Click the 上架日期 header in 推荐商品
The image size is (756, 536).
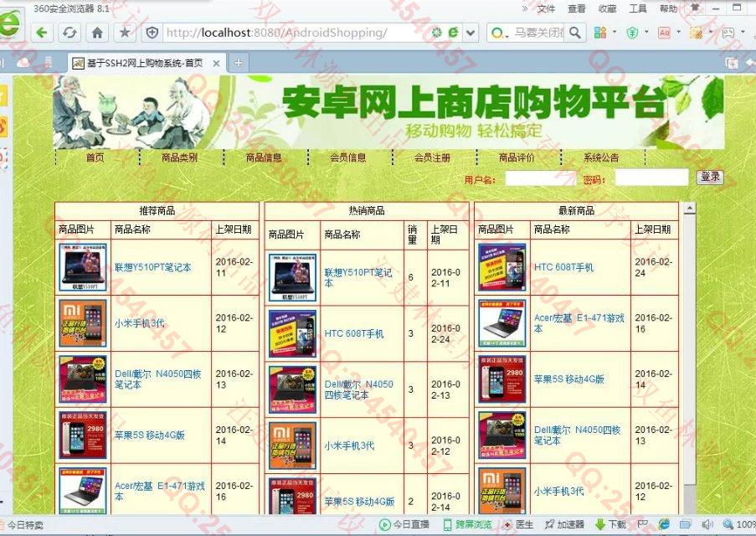click(x=234, y=229)
